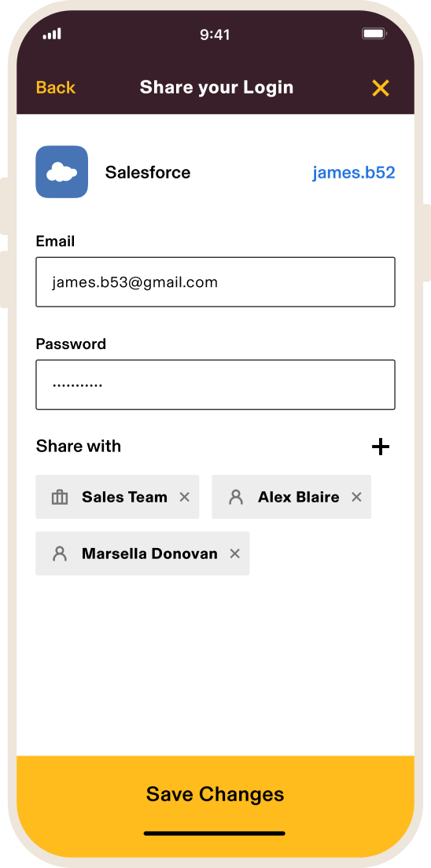Remove Alex Blaire using the X icon
The width and height of the screenshot is (431, 868).
[356, 497]
